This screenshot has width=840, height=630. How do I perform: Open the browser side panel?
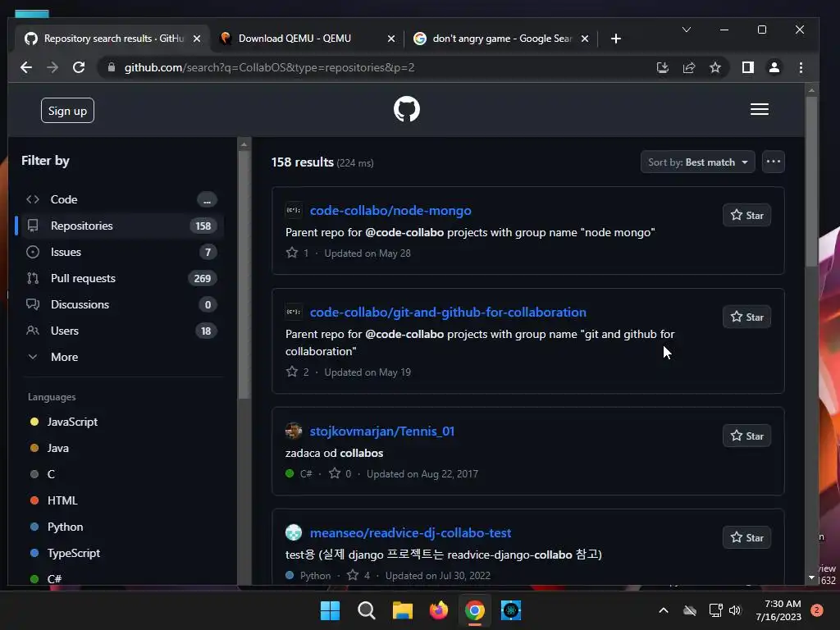tap(748, 67)
